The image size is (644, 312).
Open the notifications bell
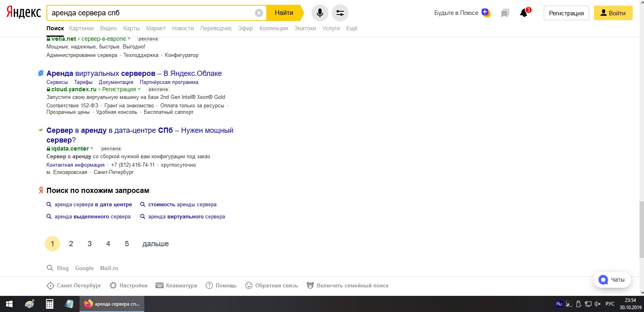[x=524, y=13]
